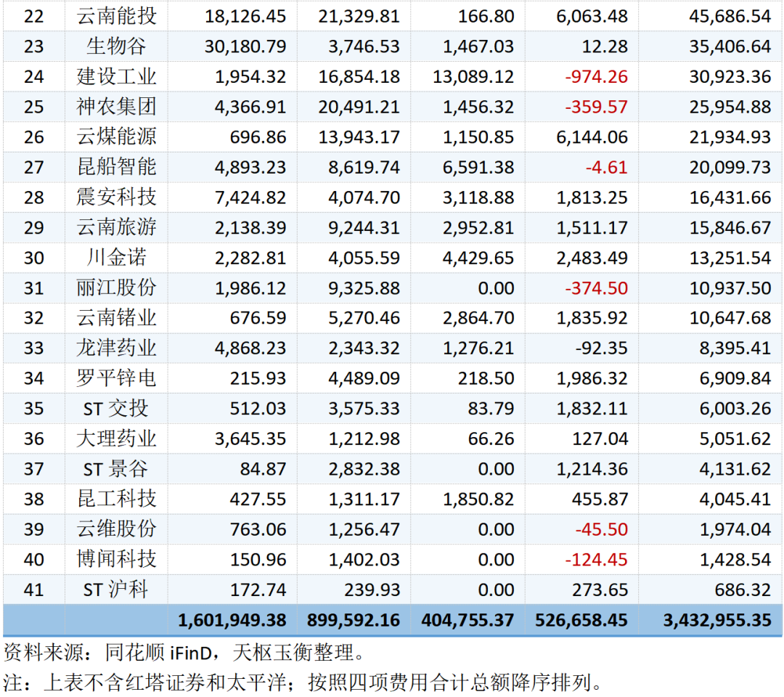Select the 云南旅游 name cell

116,227
